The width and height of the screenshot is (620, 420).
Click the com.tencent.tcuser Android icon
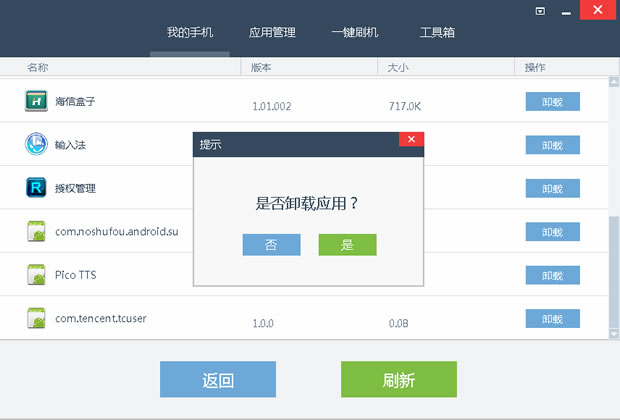[x=36, y=318]
